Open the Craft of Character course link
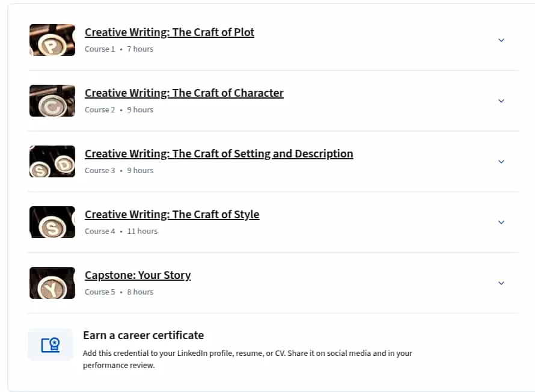The height and width of the screenshot is (392, 535). pos(184,93)
